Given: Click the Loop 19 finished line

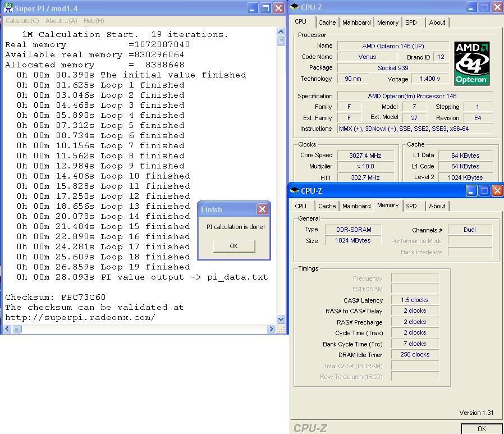Looking at the screenshot, I should pyautogui.click(x=103, y=267).
